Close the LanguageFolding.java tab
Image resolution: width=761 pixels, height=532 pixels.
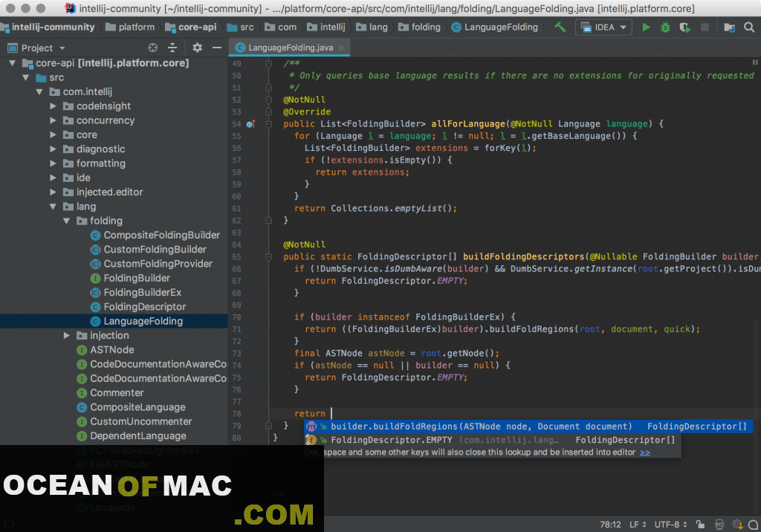pyautogui.click(x=341, y=48)
